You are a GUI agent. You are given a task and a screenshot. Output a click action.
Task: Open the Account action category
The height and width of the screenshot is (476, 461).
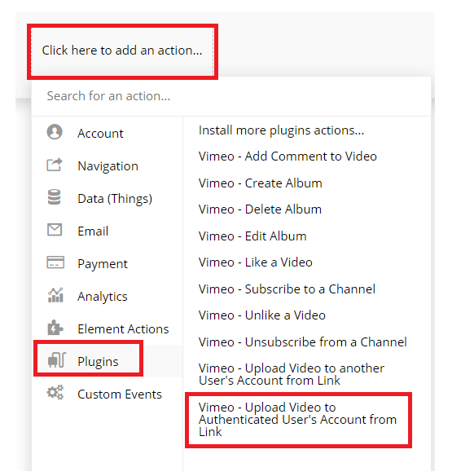click(x=108, y=134)
